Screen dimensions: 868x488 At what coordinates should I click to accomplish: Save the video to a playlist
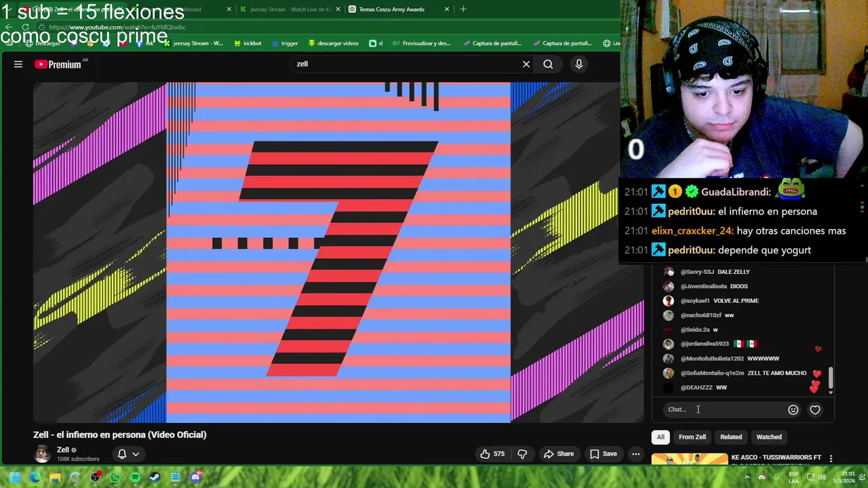(x=604, y=454)
